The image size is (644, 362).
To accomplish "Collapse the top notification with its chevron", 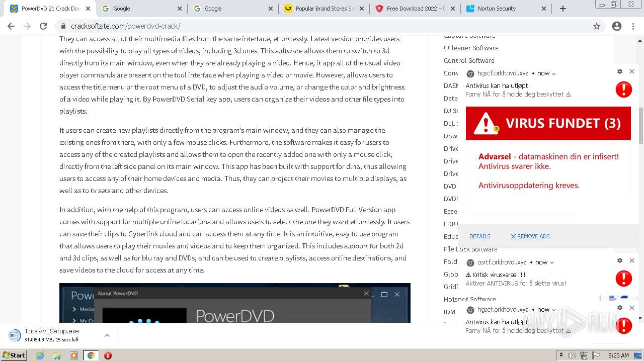I will point(554,73).
